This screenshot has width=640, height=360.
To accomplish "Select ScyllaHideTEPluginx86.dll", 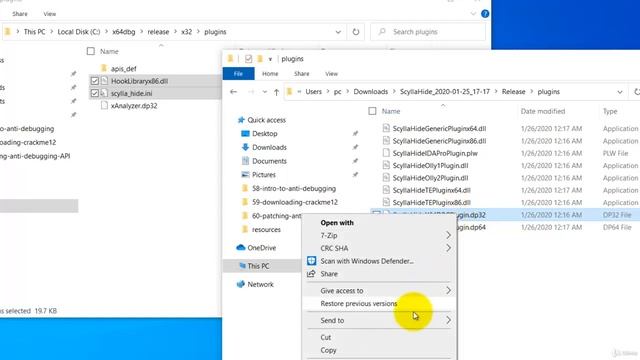I will click(x=431, y=202).
